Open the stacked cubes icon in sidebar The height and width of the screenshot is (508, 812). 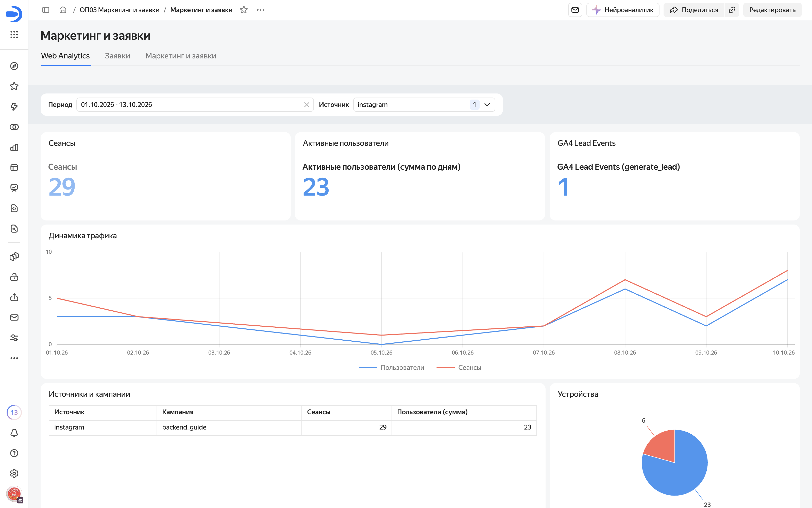pos(14,257)
